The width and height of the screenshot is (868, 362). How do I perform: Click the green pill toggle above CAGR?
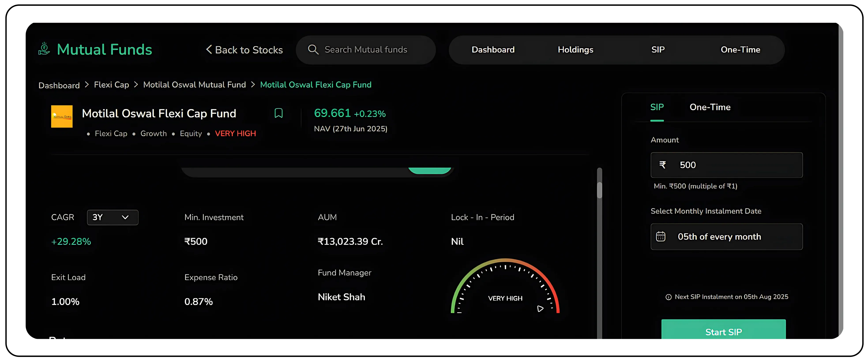click(429, 171)
